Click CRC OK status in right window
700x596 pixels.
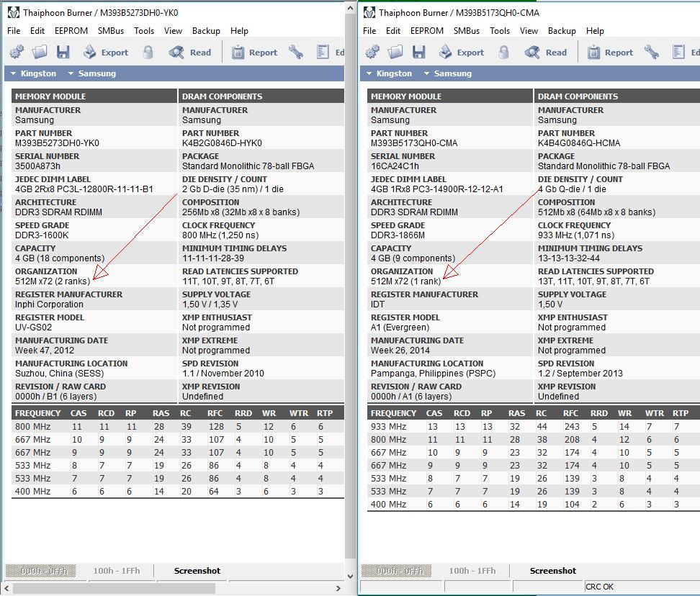pyautogui.click(x=599, y=587)
